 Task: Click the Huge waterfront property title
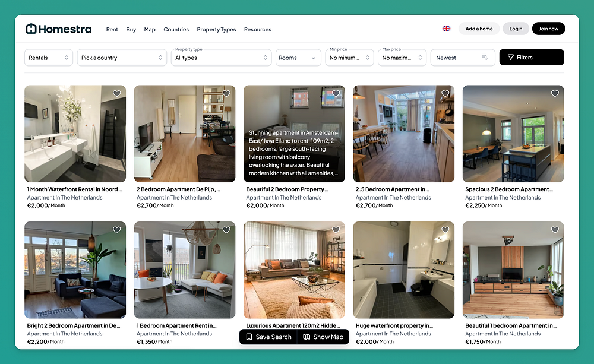394,326
